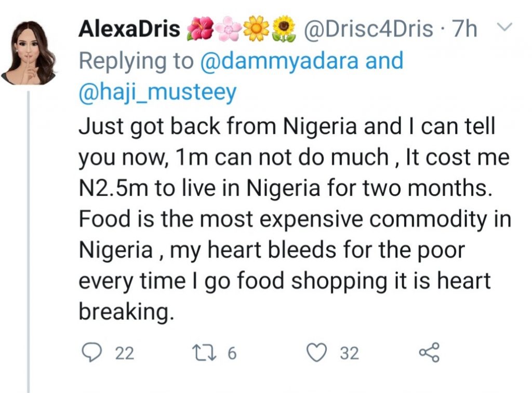Like the tweet with the heart icon
The width and height of the screenshot is (532, 393).
point(316,353)
